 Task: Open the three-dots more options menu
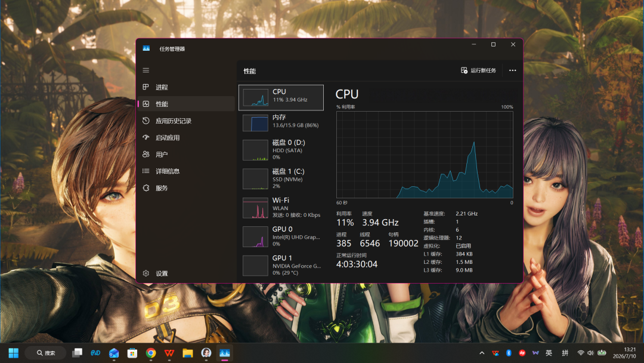[x=513, y=70]
